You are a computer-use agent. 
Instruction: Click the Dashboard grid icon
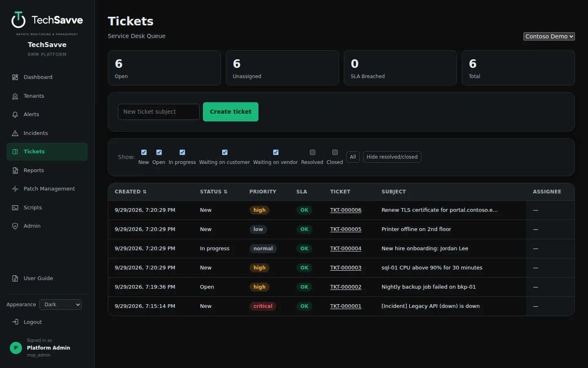tap(15, 77)
